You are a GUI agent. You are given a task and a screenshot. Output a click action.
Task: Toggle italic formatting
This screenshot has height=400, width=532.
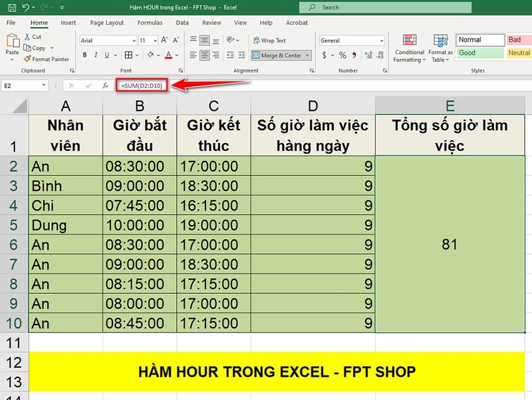95,53
